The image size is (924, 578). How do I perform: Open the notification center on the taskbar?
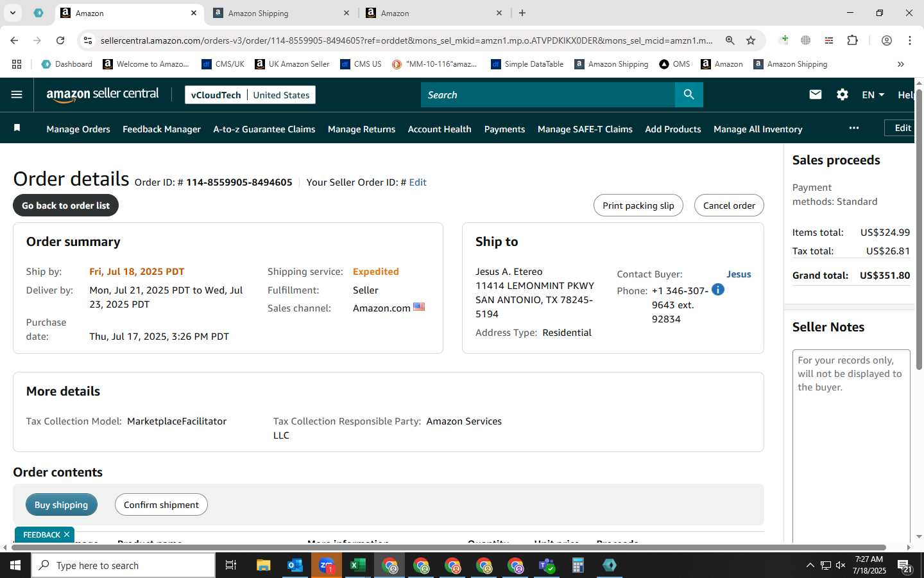point(905,566)
